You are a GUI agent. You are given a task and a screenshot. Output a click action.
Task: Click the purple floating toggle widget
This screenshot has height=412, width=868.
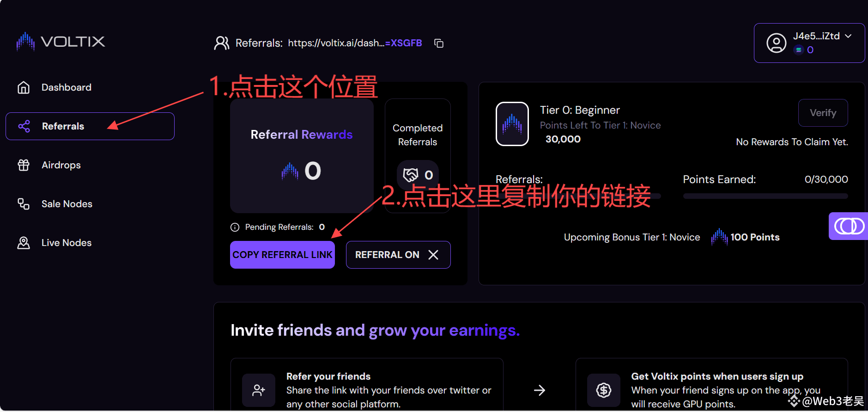849,226
